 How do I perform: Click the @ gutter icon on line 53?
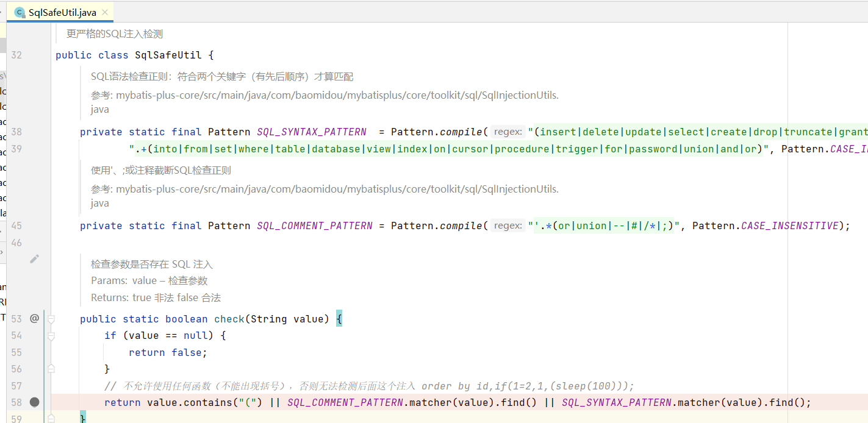pyautogui.click(x=34, y=318)
